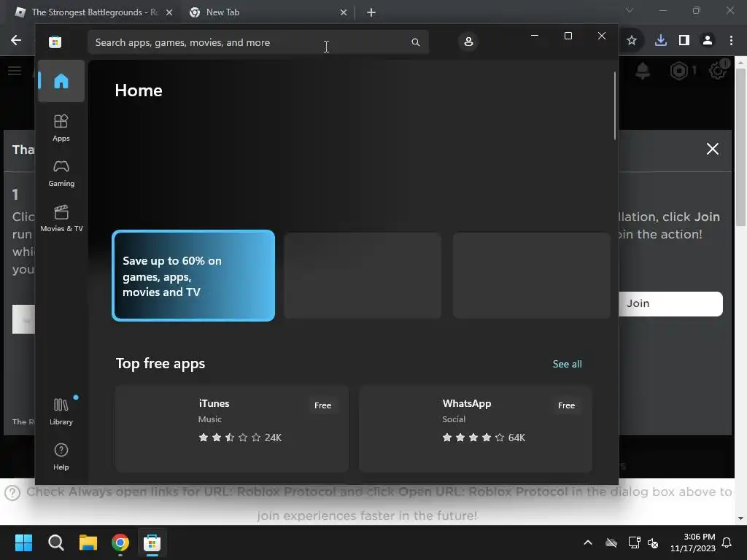Viewport: 747px width, 560px height.
Task: Open Google Chrome from the taskbar
Action: (120, 542)
